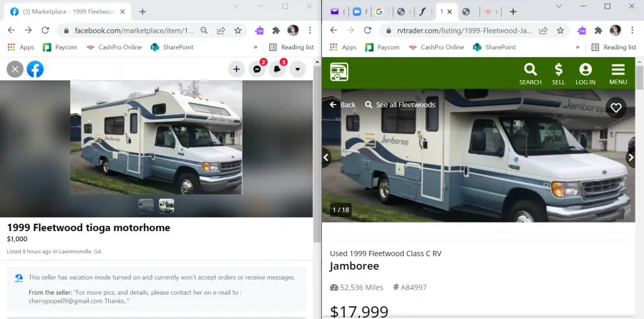Open Extensions puzzle icon in Facebook window
The width and height of the screenshot is (644, 319).
coord(276,30)
